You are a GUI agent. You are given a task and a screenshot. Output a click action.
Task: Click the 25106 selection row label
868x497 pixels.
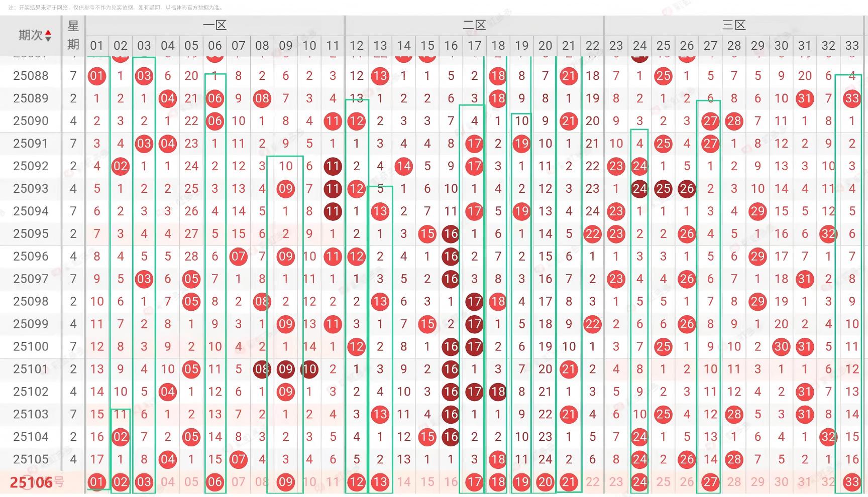(x=32, y=482)
